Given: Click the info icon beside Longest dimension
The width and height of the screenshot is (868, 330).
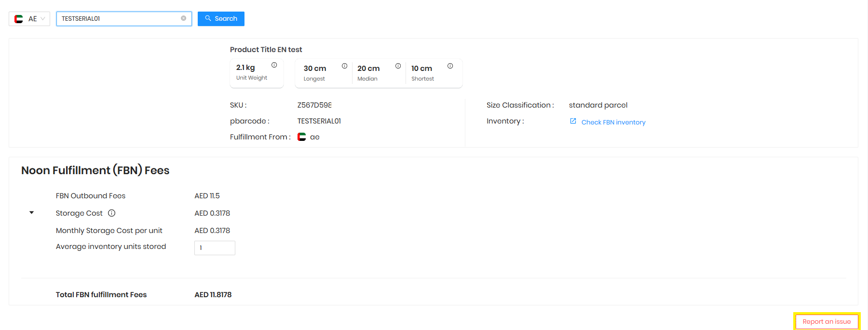Looking at the screenshot, I should click(x=344, y=66).
